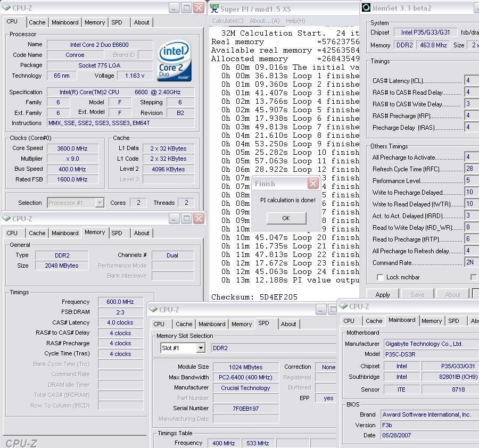Screen dimensions: 479x448
Task: Click the MemSet application icon in its title bar
Action: (x=366, y=7)
